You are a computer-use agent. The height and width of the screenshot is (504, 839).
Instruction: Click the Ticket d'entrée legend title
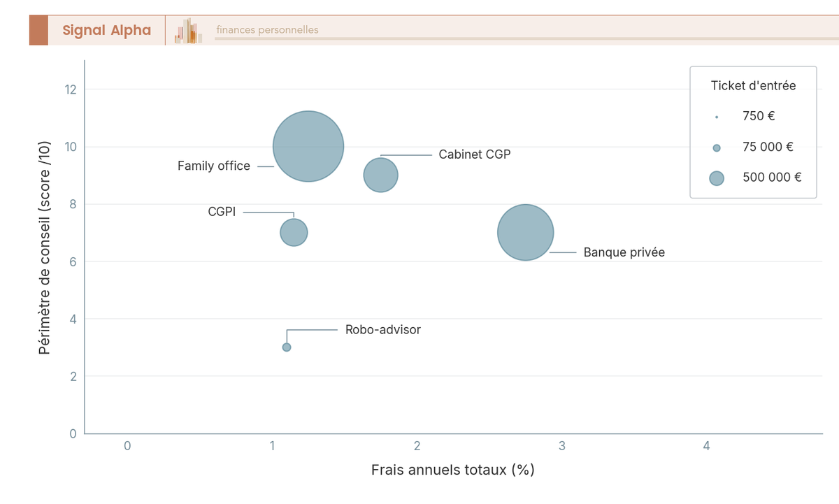point(753,86)
